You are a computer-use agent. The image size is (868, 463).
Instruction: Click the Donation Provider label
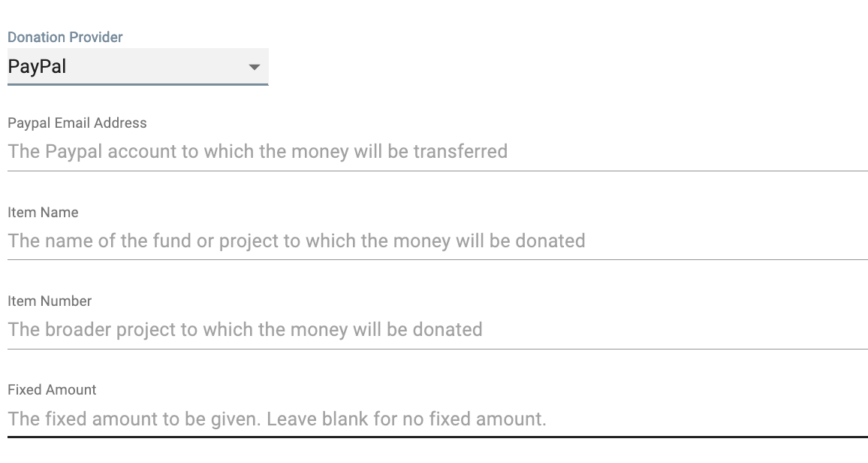click(x=65, y=37)
